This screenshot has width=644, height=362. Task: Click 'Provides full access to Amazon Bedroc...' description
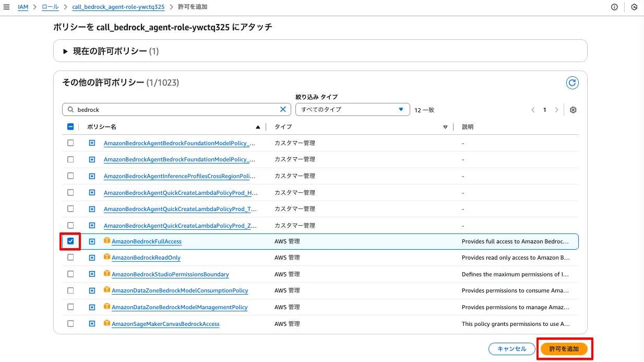pyautogui.click(x=515, y=241)
